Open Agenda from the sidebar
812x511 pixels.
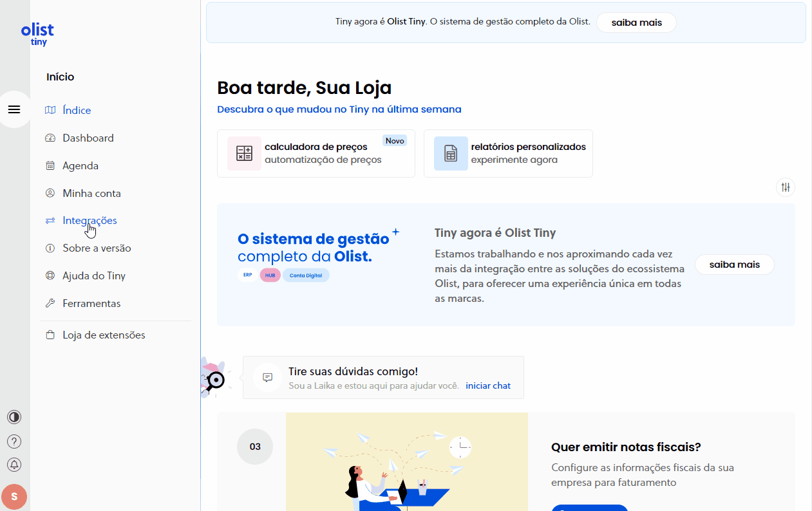point(80,165)
